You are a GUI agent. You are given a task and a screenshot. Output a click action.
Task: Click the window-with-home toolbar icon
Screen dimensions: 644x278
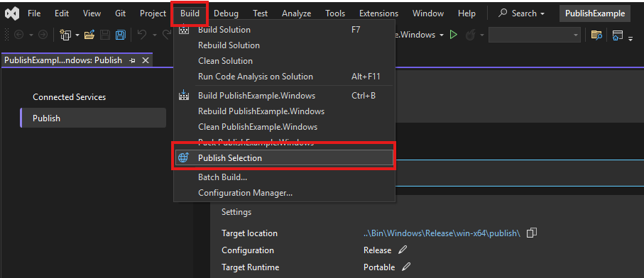(618, 35)
